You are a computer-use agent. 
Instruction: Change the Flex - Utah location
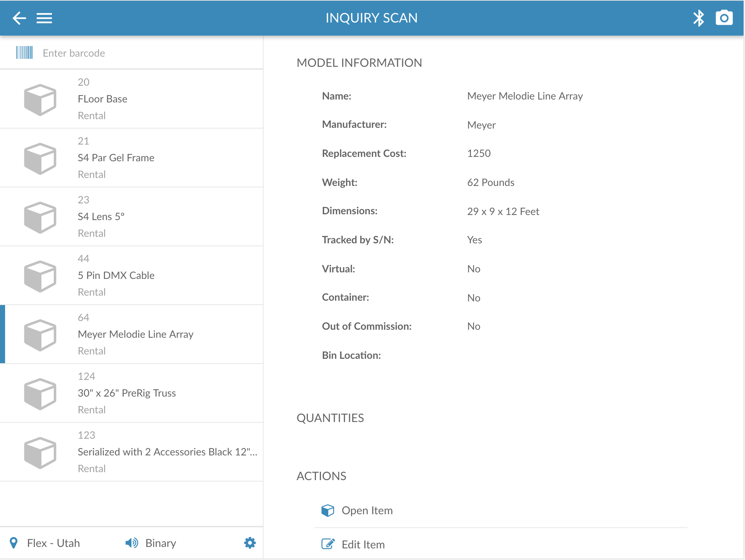[53, 543]
